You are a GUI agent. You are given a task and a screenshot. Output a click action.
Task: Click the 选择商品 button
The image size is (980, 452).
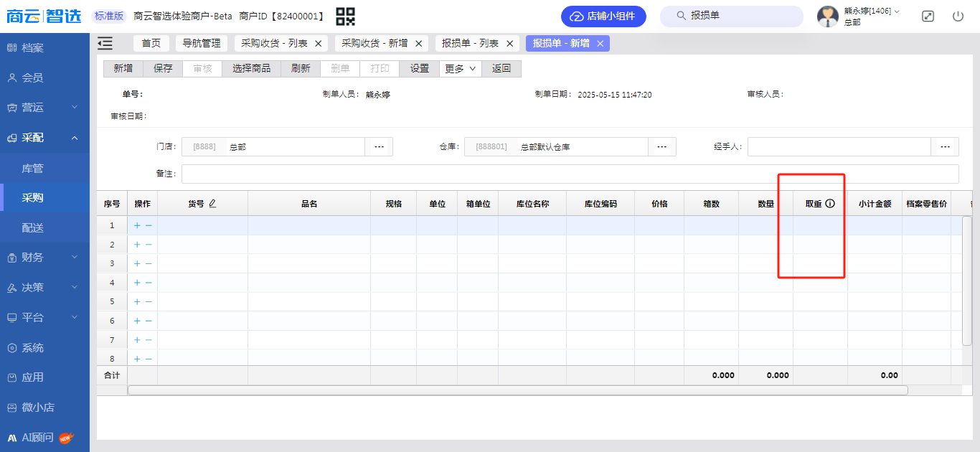click(252, 69)
